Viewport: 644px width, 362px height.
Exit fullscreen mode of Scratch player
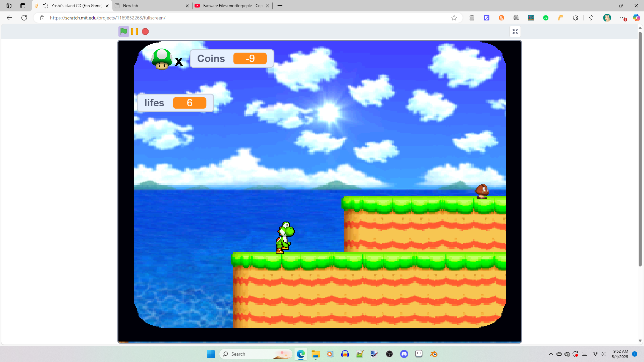(x=515, y=32)
